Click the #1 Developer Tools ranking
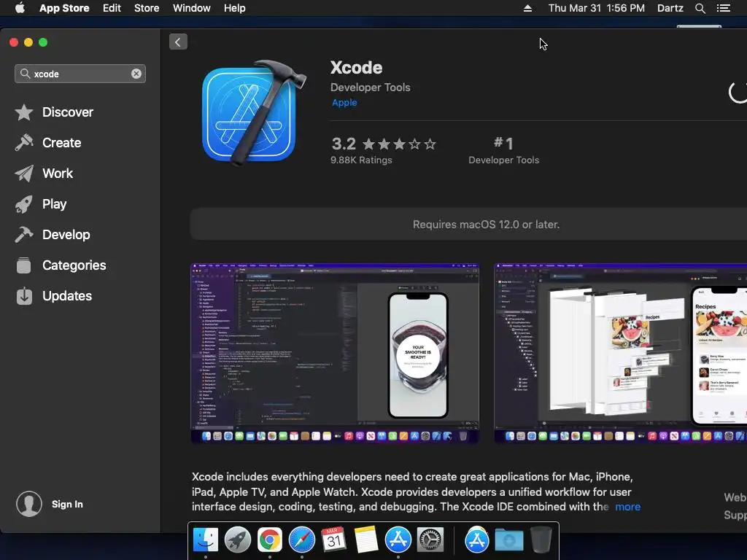The height and width of the screenshot is (560, 747). (503, 150)
